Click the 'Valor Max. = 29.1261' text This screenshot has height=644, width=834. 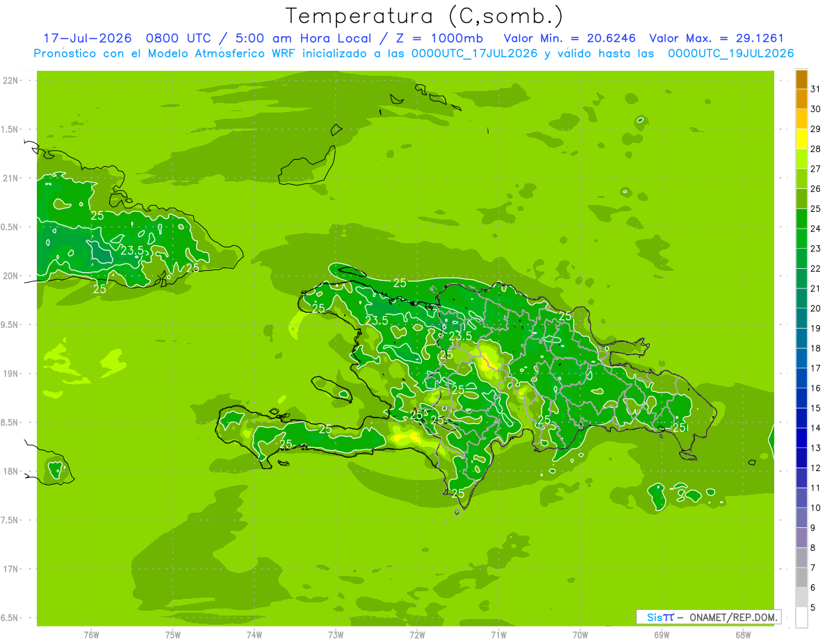pos(717,38)
